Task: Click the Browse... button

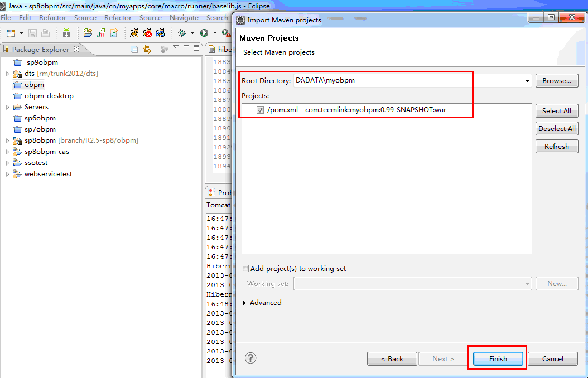Action: pyautogui.click(x=557, y=80)
